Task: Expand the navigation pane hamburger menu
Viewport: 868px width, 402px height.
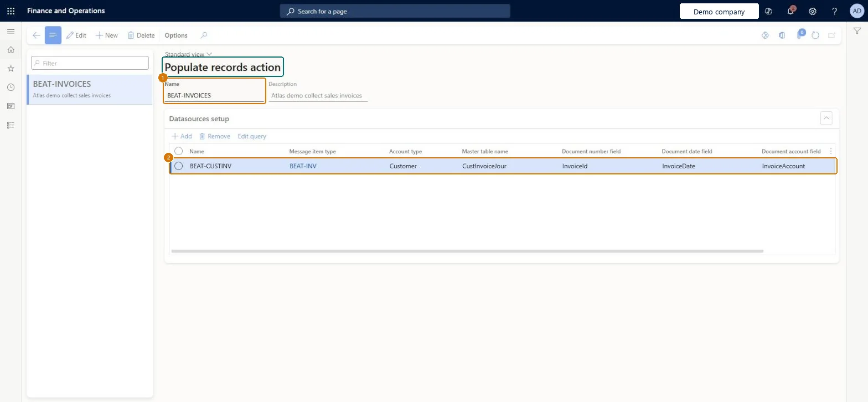Action: (x=11, y=32)
